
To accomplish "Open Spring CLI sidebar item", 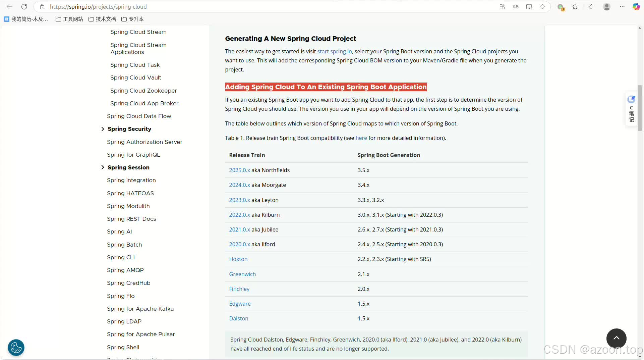I will click(121, 257).
